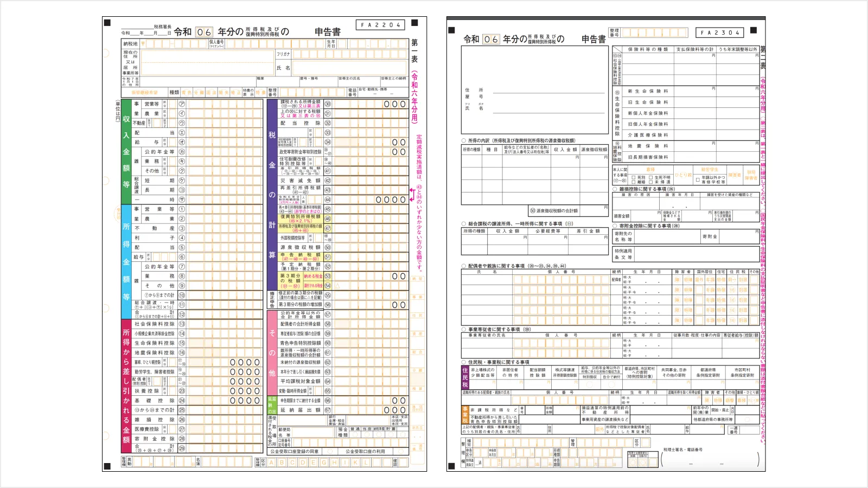Click the 整理番号 boxes atop page two
This screenshot has height=488, width=868.
coord(654,33)
